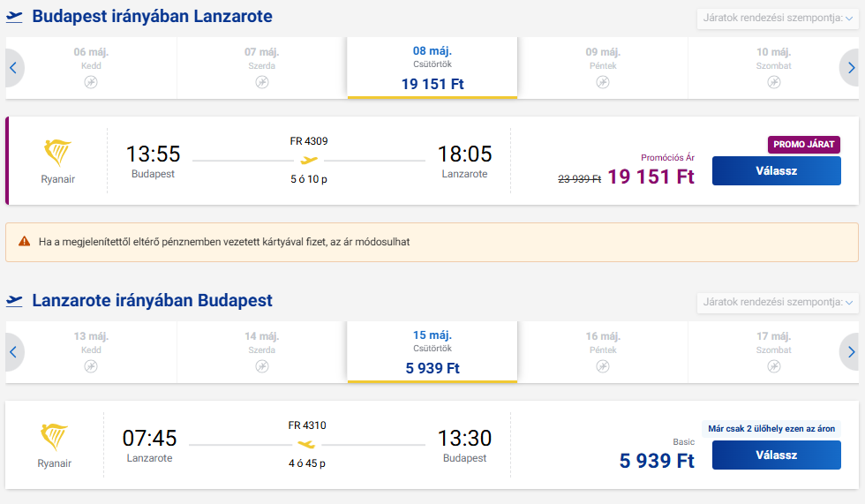The height and width of the screenshot is (504, 865).
Task: Select the 08 máj. Csütörtök date tab
Action: click(x=432, y=68)
